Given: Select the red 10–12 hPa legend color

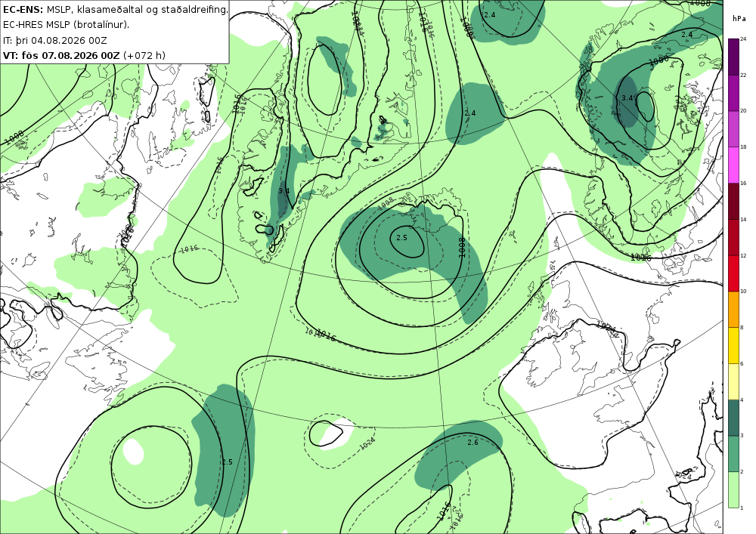Looking at the screenshot, I should click(733, 273).
